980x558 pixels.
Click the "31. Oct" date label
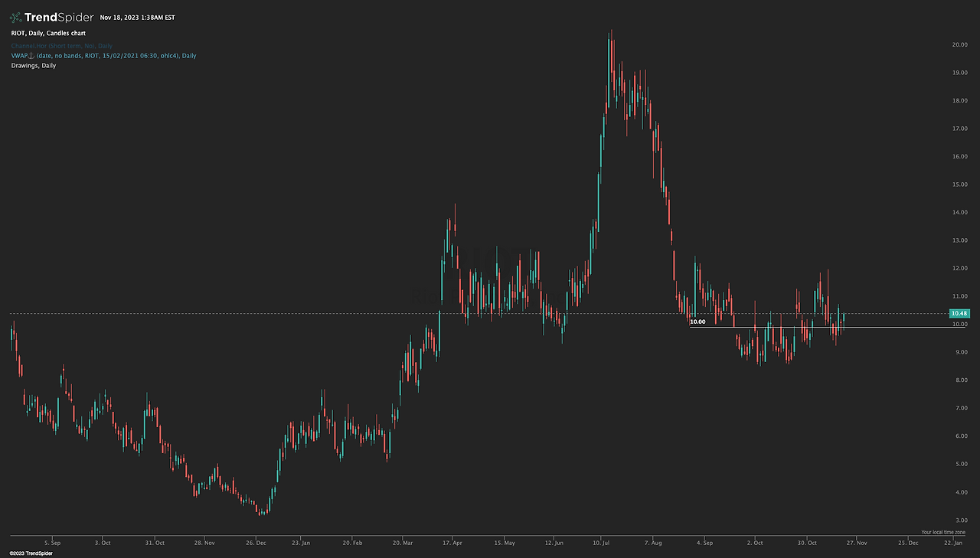155,543
